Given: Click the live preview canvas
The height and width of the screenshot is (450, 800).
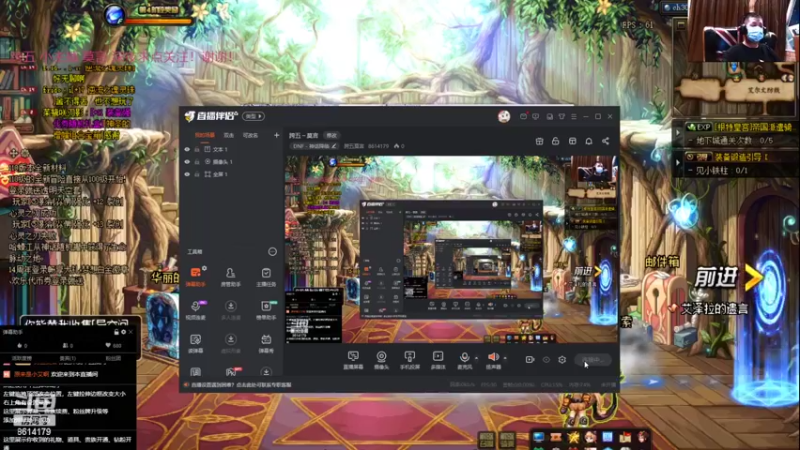Looking at the screenshot, I should coord(451,249).
